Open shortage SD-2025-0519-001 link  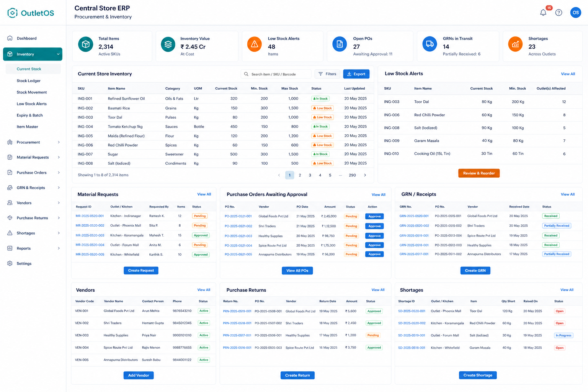[412, 335]
